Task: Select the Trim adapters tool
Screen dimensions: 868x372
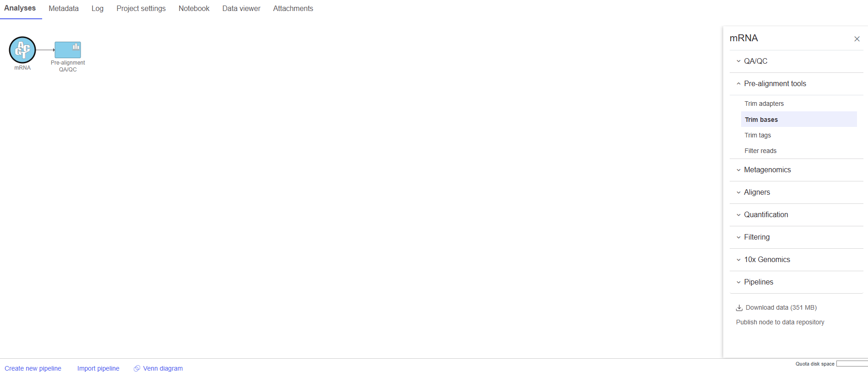Action: point(764,104)
